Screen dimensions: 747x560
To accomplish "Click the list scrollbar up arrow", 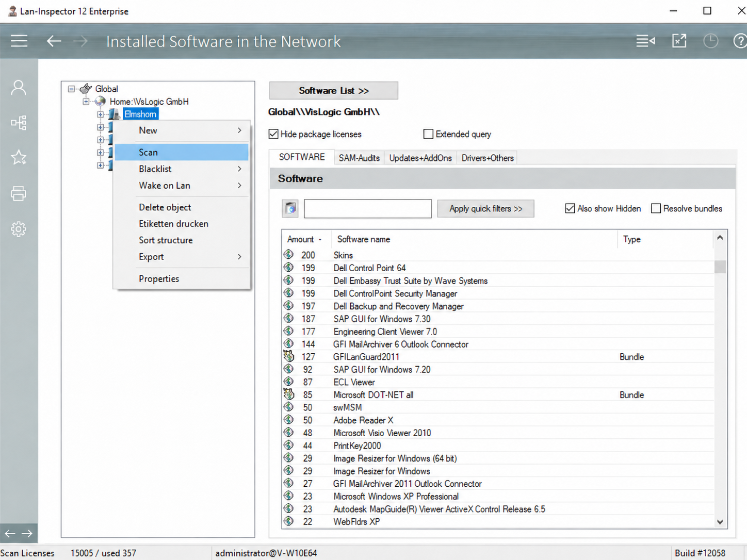I will click(720, 238).
